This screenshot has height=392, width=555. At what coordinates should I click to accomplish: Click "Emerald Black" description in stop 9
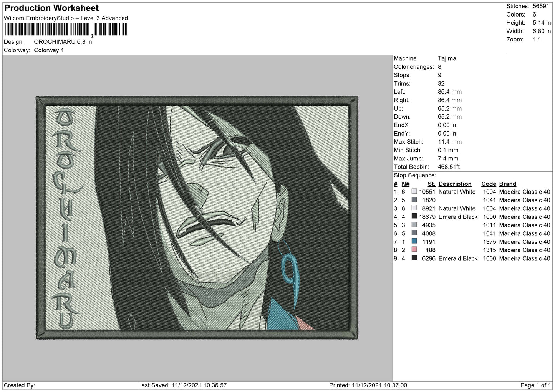[458, 259]
